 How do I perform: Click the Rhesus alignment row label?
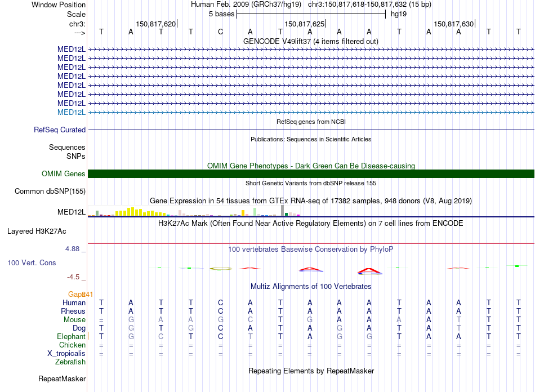73,311
